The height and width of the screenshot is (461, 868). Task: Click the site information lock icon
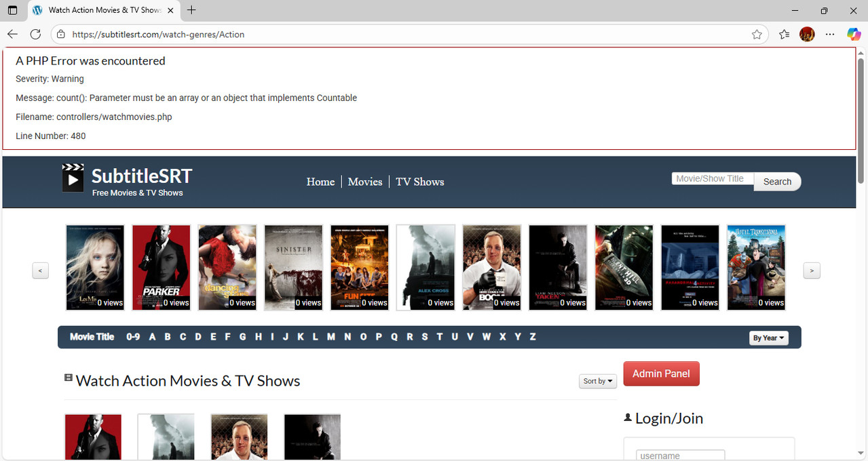60,35
